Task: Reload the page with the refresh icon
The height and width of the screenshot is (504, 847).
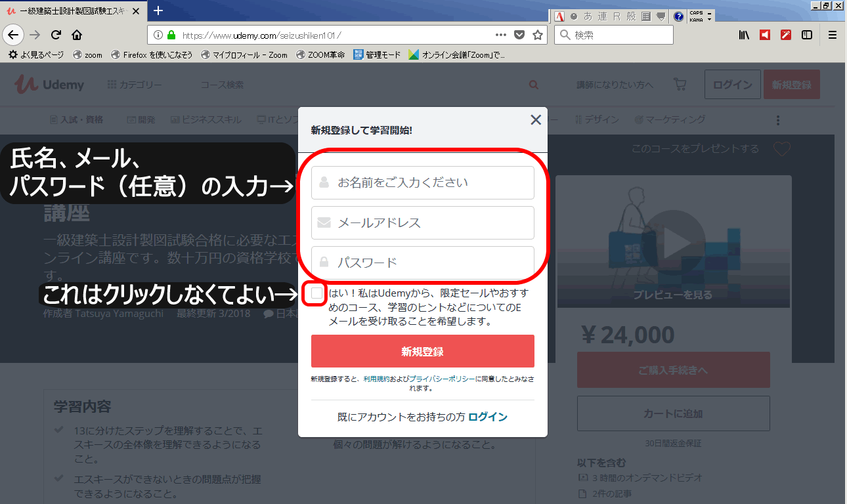Action: (56, 35)
